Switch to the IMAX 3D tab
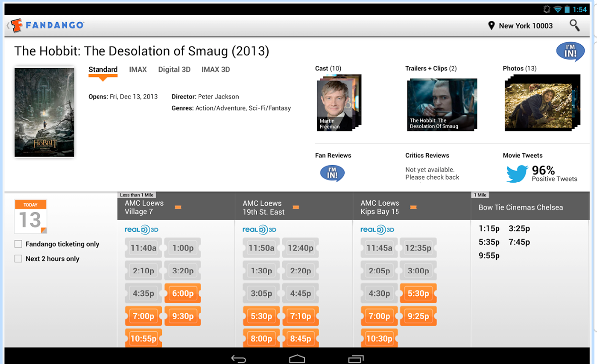Image resolution: width=597 pixels, height=364 pixels. click(x=216, y=70)
